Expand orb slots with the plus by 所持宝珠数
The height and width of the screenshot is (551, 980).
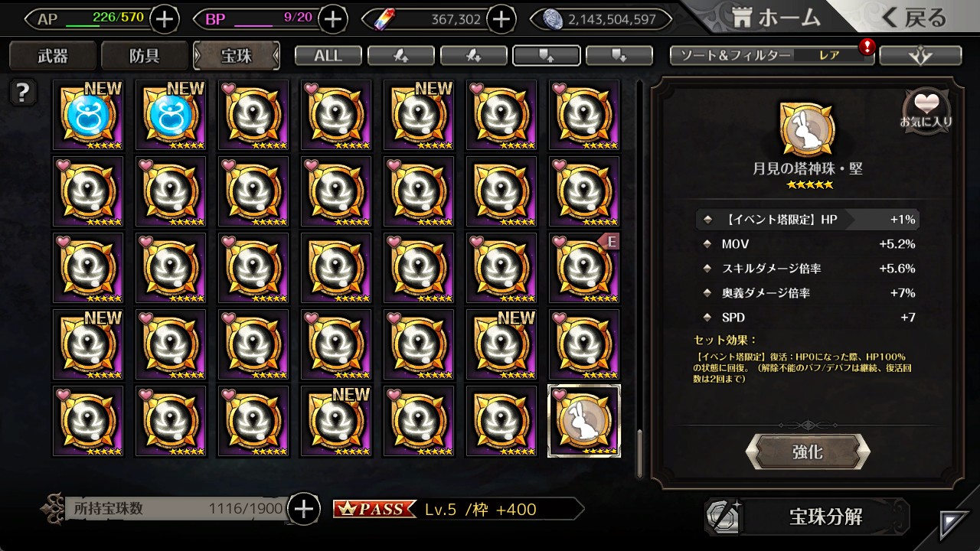point(304,509)
